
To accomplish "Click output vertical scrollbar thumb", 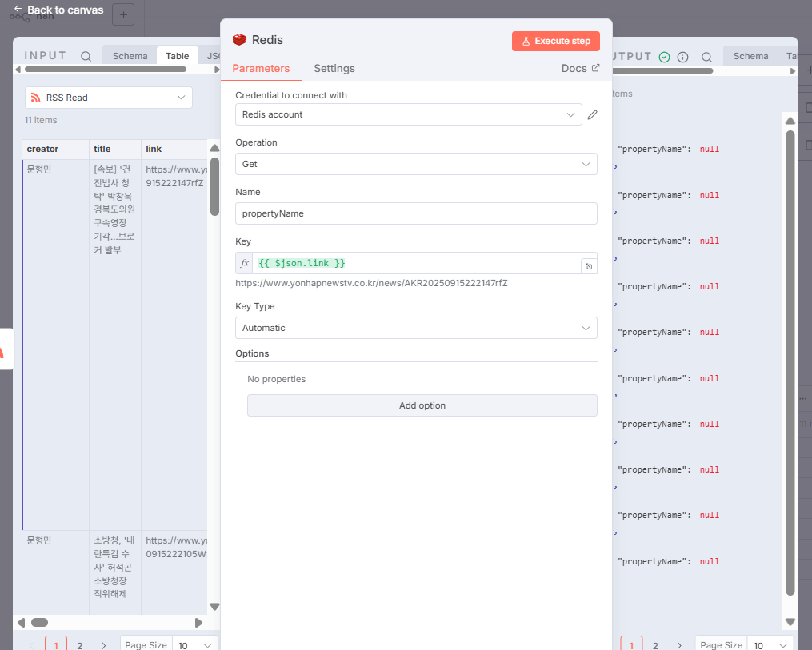I will 790,362.
